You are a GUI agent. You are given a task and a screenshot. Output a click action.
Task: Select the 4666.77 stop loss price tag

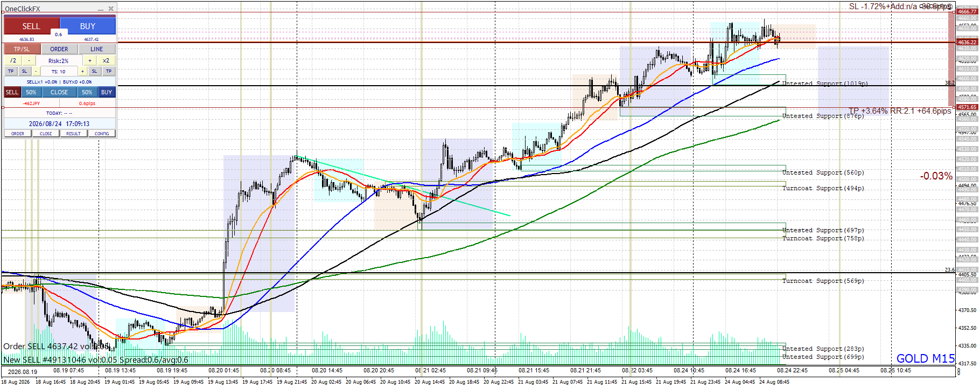pyautogui.click(x=967, y=11)
